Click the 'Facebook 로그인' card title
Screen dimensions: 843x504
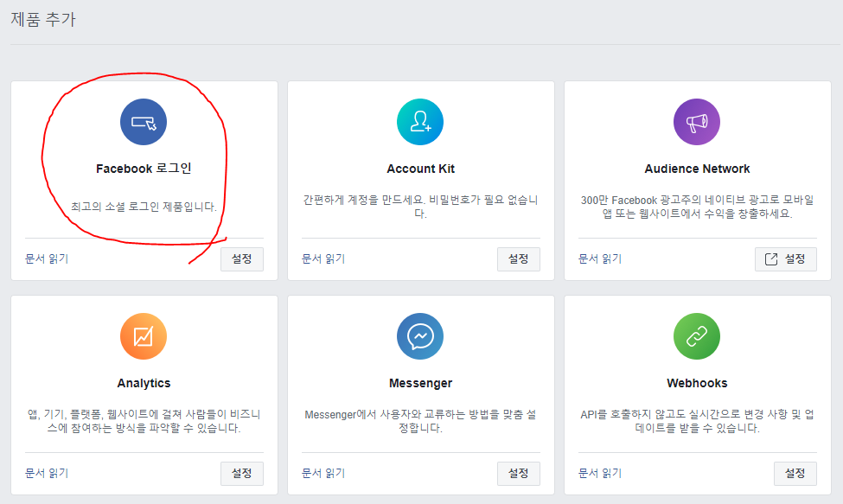144,169
